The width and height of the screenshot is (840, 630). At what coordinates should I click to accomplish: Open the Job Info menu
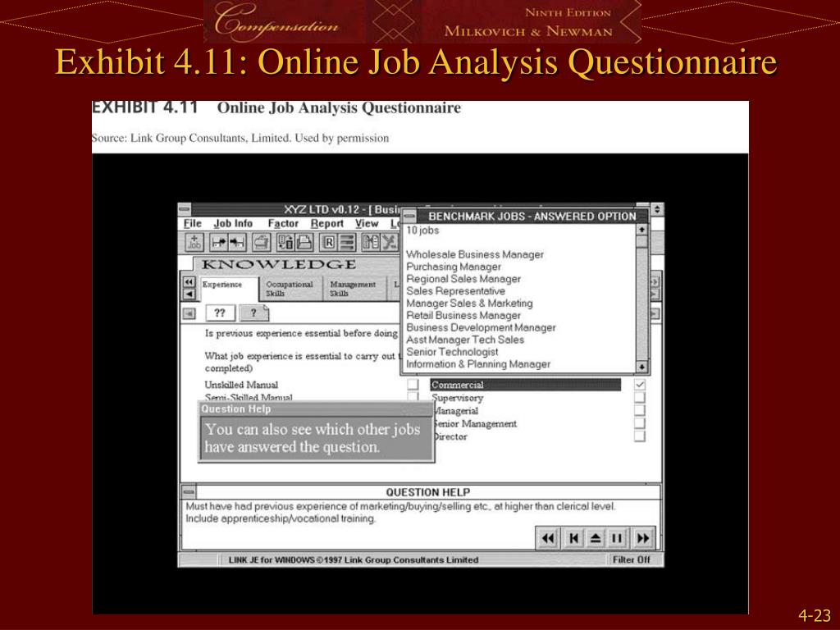click(x=233, y=223)
